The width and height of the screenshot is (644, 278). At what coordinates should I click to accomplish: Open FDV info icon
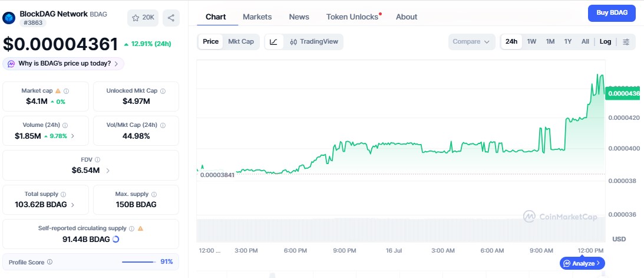pyautogui.click(x=97, y=159)
